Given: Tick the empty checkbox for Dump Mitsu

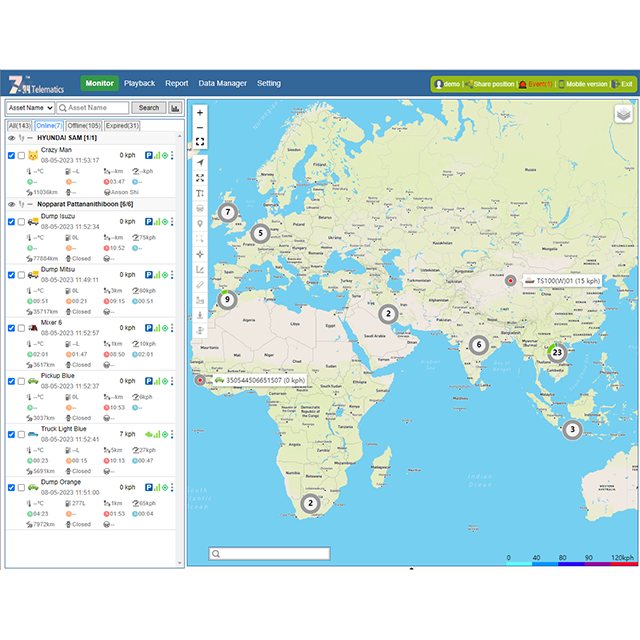Looking at the screenshot, I should (x=21, y=275).
